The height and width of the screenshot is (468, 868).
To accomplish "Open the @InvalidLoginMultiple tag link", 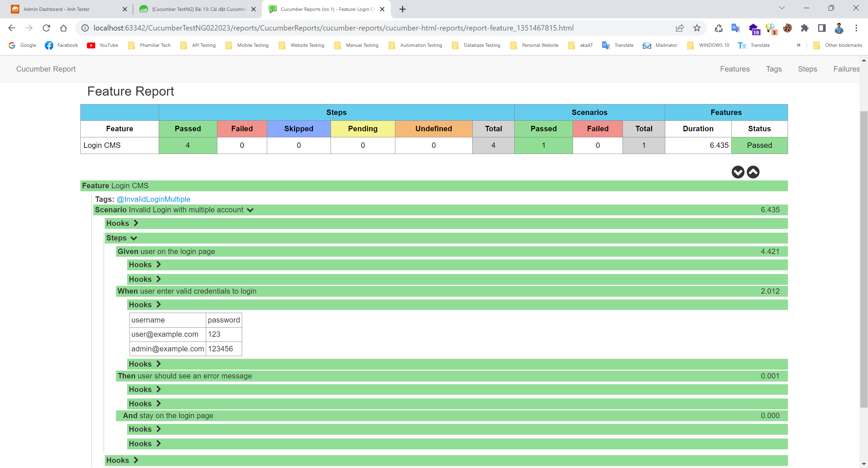I will 153,199.
